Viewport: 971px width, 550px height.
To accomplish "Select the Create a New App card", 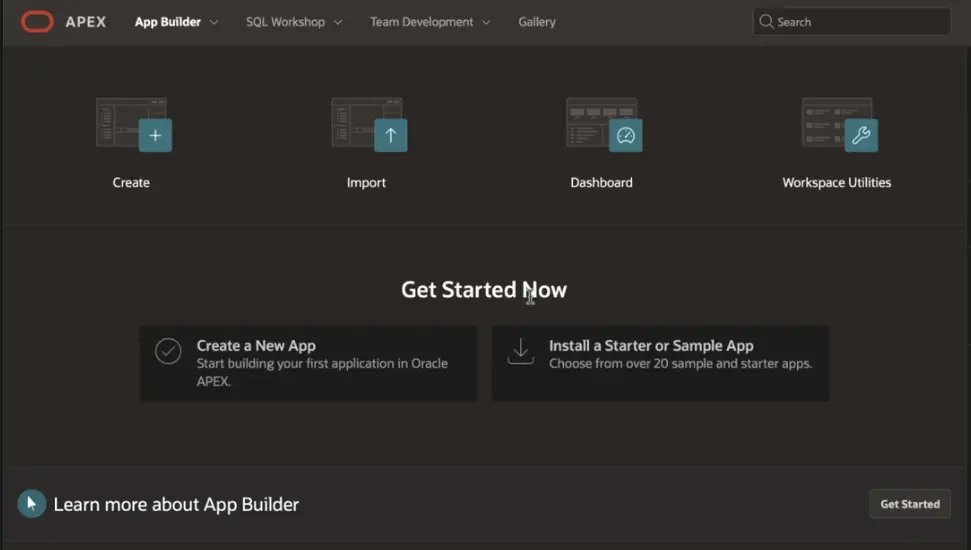I will (308, 364).
